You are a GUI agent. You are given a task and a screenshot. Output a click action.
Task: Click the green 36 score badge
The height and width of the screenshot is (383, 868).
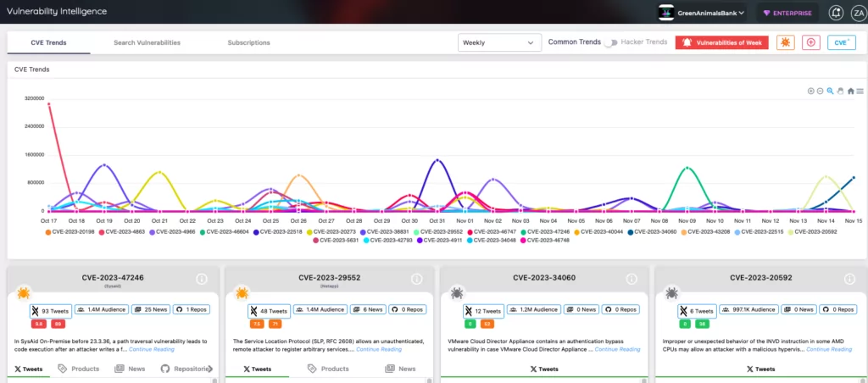[703, 324]
